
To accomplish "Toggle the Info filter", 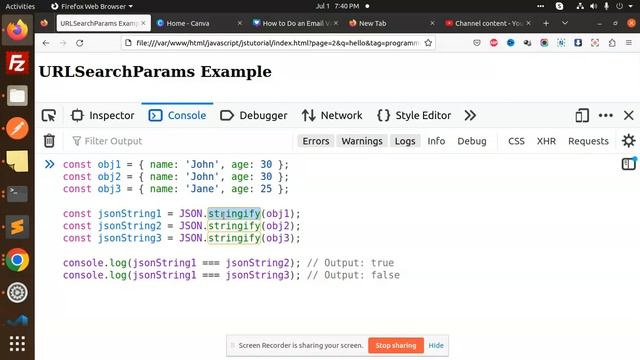I will [x=436, y=141].
